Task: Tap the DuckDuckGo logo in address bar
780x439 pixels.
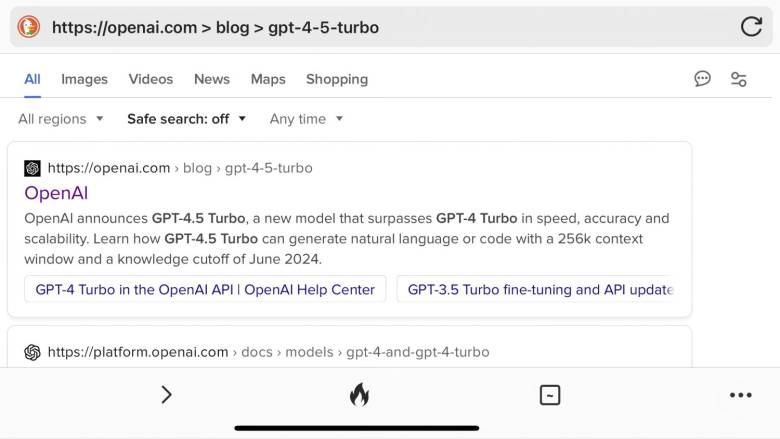Action: tap(28, 27)
